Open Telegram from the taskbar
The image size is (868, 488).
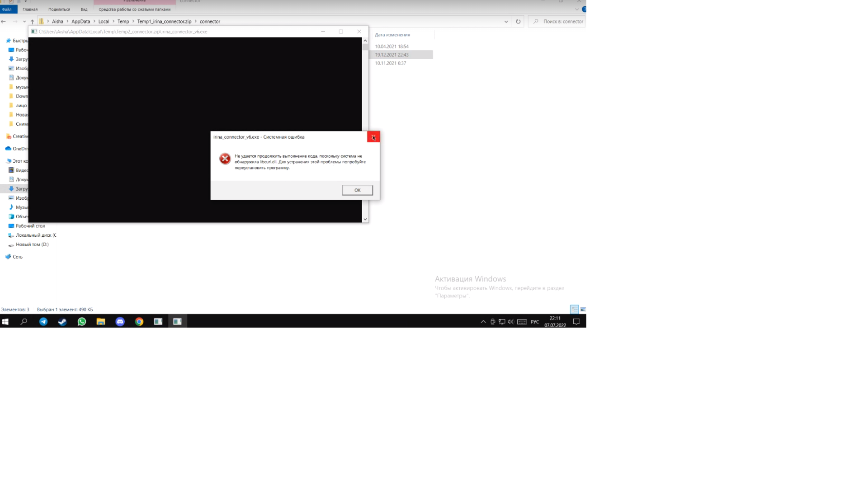[43, 322]
